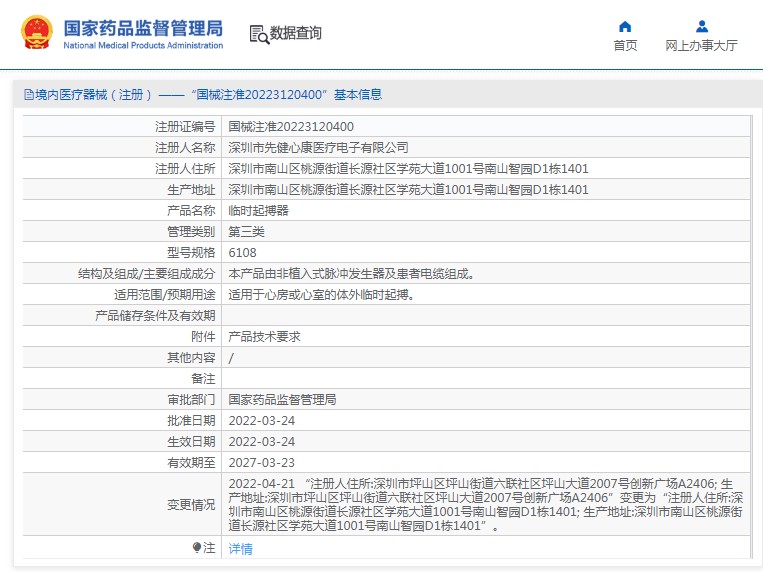Open the 详情 link in the note row
Screen dimensions: 763x572
coord(240,548)
